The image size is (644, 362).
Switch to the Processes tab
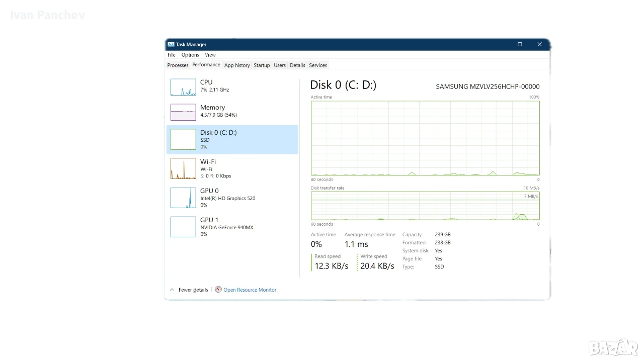click(178, 65)
